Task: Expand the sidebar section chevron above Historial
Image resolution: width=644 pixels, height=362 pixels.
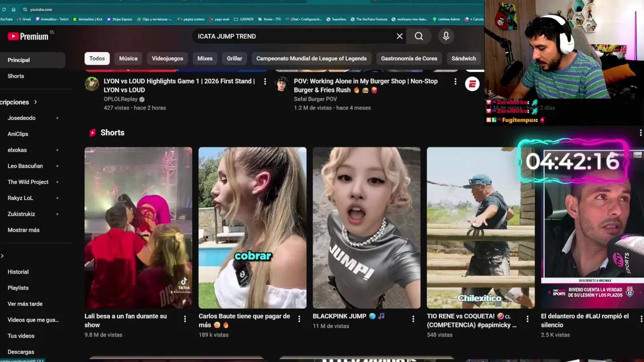Action: pos(2,256)
